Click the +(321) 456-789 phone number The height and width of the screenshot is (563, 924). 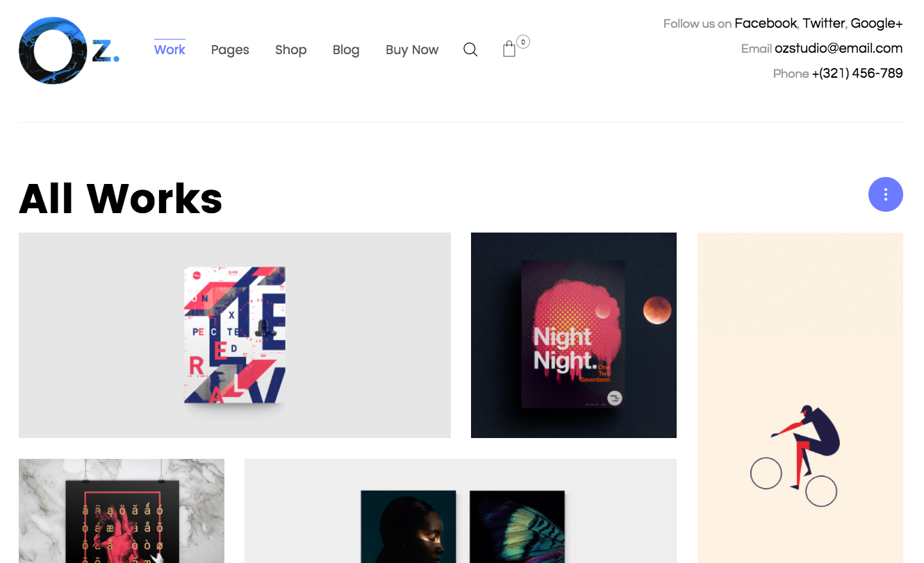click(x=857, y=74)
